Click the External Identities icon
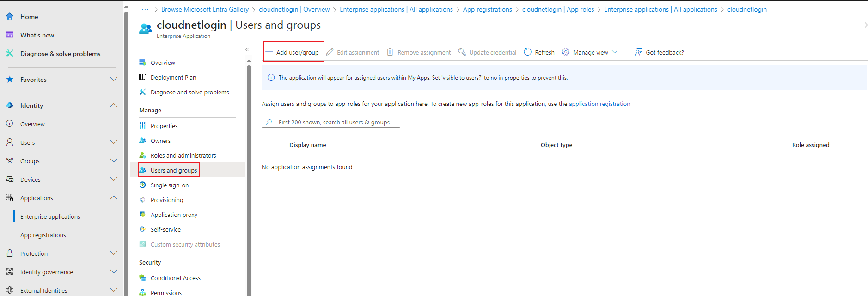868x296 pixels. tap(10, 290)
